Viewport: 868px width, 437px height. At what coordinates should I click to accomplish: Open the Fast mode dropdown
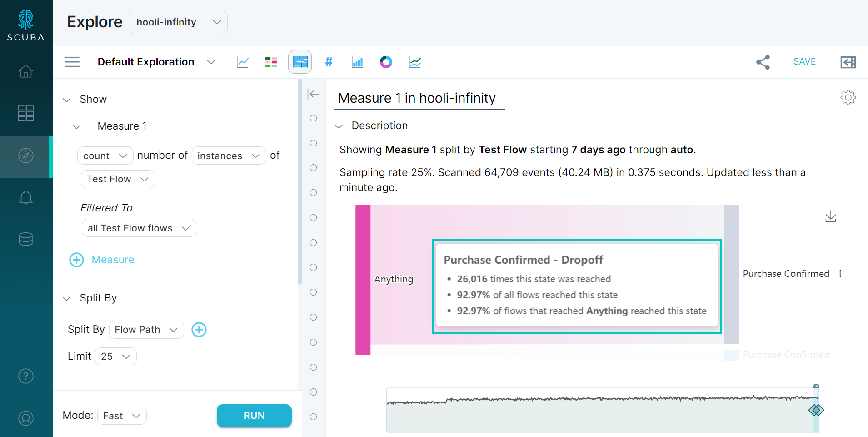coord(122,416)
